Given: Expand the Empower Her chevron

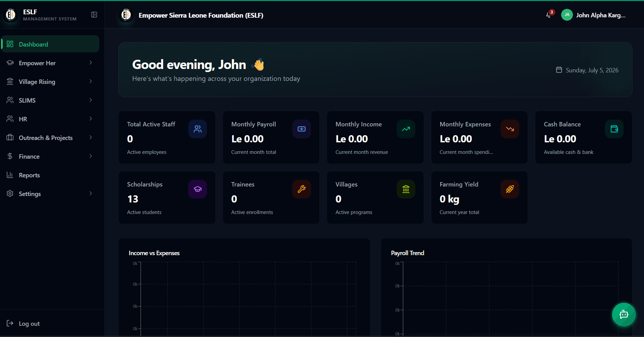Looking at the screenshot, I should click(91, 63).
